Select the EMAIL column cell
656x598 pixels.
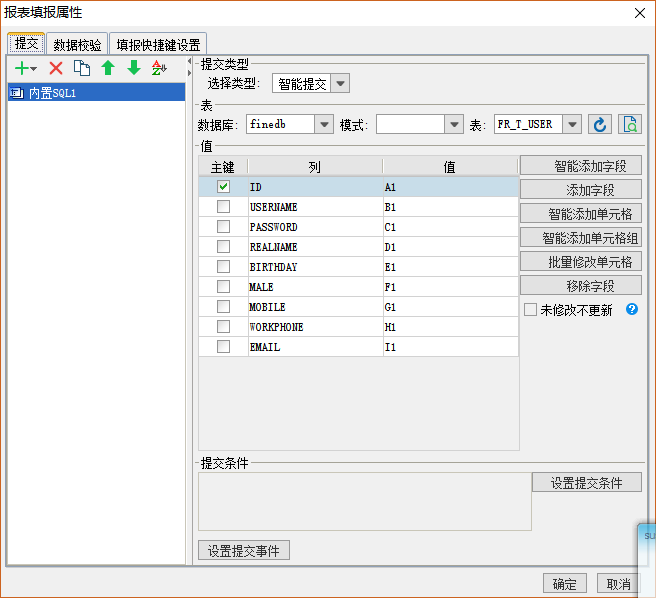pyautogui.click(x=315, y=346)
